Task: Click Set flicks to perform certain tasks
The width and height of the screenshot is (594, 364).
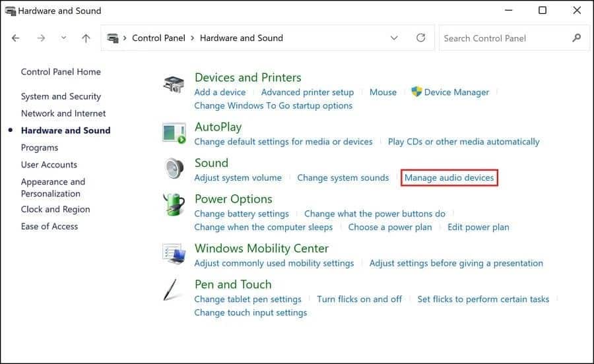Action: click(x=483, y=299)
